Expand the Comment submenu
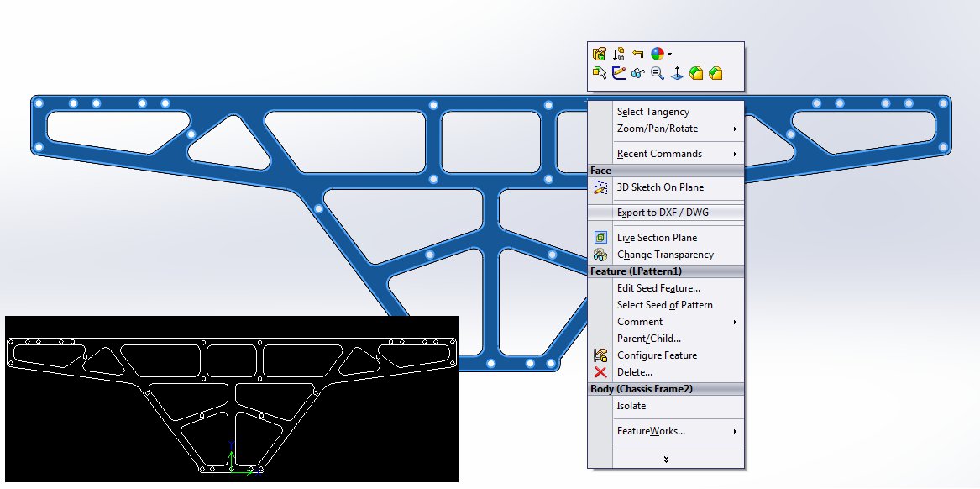This screenshot has height=489, width=980. 735,322
